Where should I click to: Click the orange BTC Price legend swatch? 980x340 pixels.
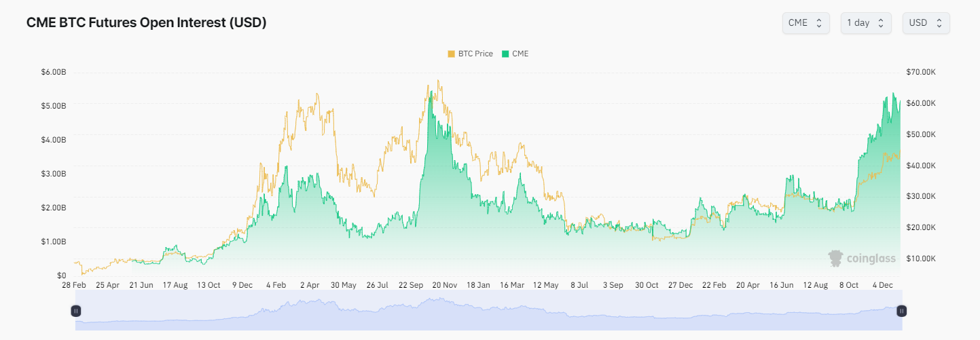450,54
